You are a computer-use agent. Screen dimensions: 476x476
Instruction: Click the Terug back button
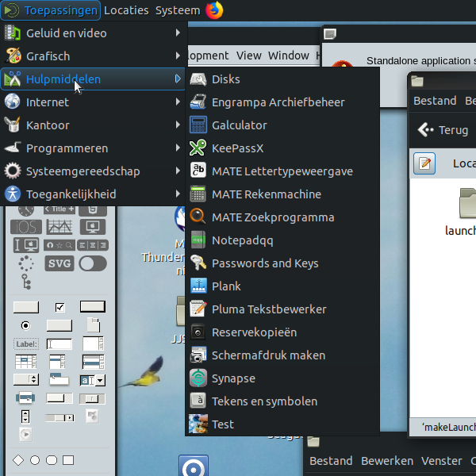pos(443,130)
